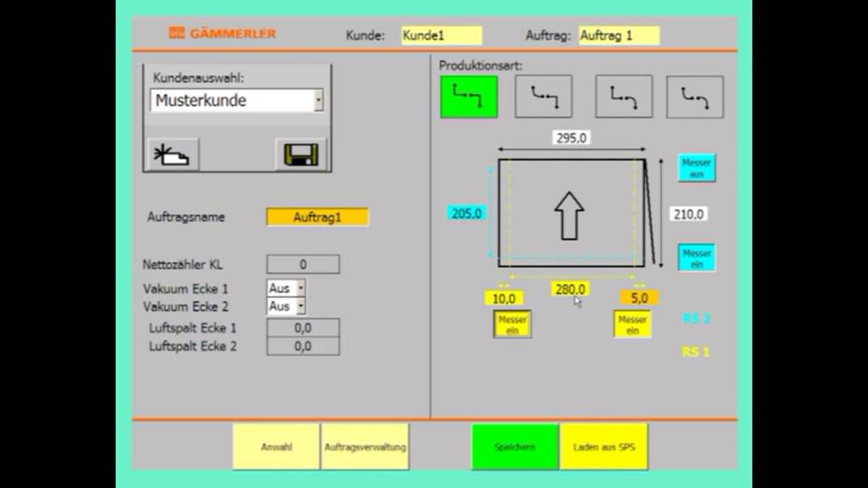Edit the left trim value 10,0

tap(504, 299)
